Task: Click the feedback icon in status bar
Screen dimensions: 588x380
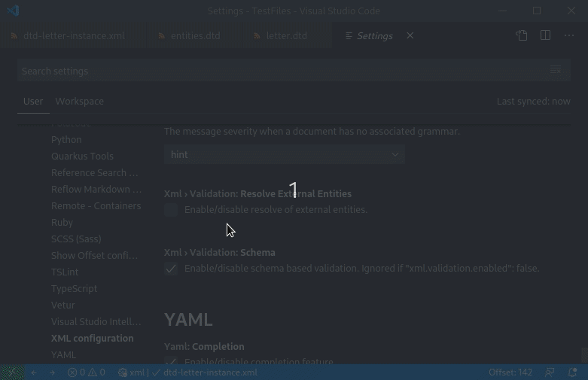Action: pos(550,372)
